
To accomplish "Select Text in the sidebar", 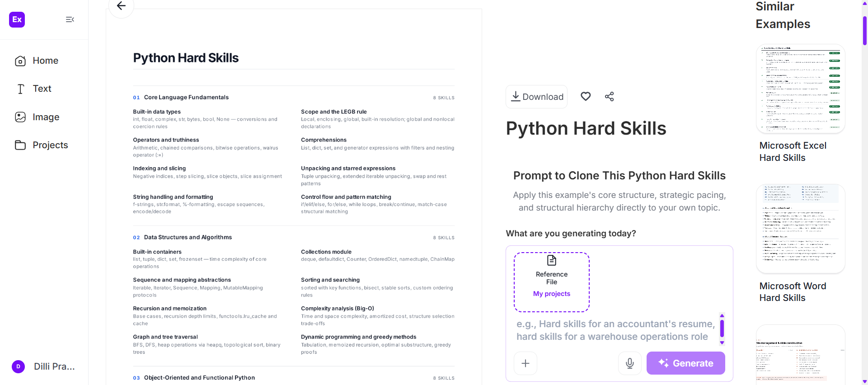I will 44,89.
